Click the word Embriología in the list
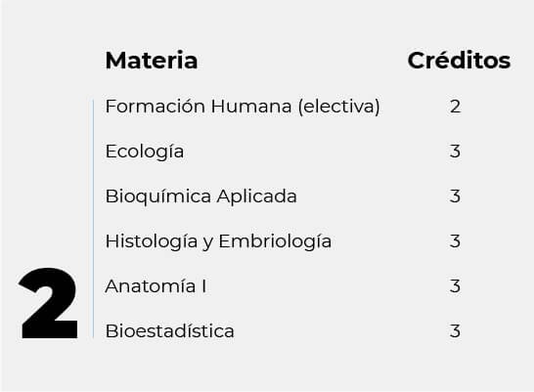This screenshot has height=392, width=534. tap(275, 241)
